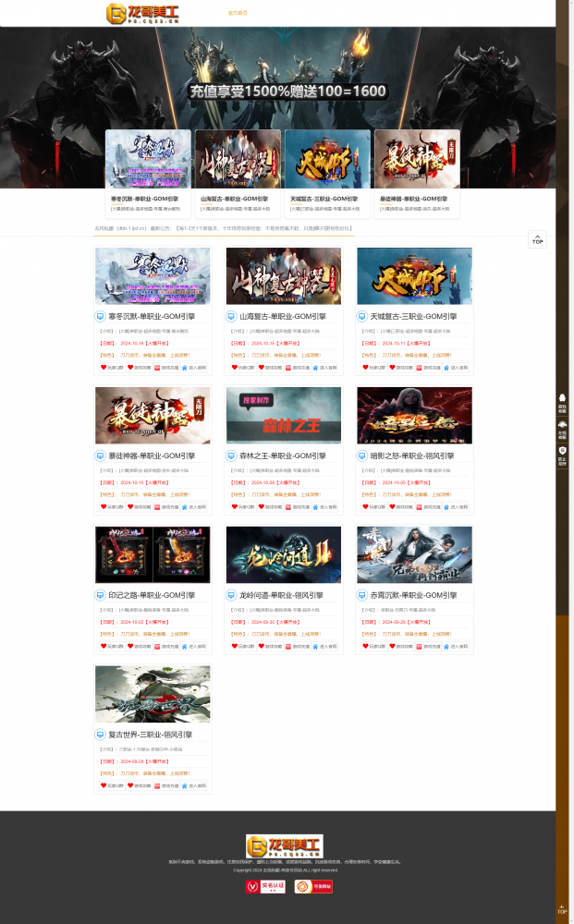Click the monitor icon beside 暗影之怒-单职业-翎风引擎
The image size is (574, 924).
pos(361,456)
